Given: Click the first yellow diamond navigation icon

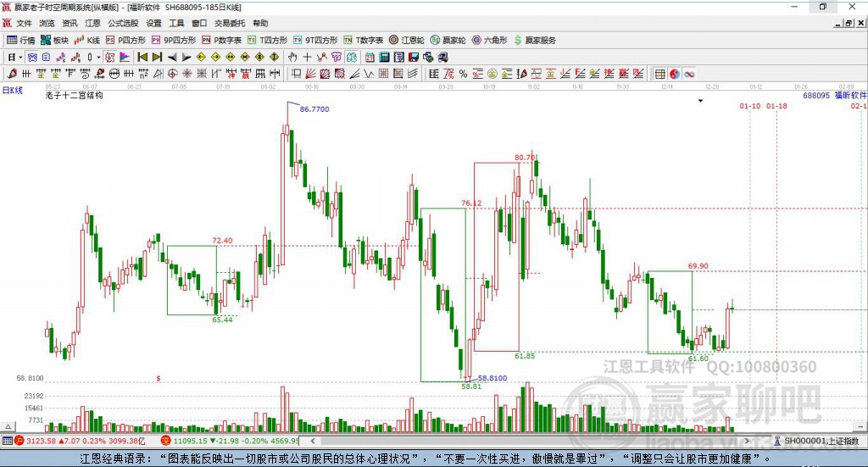Looking at the screenshot, I should 201,57.
